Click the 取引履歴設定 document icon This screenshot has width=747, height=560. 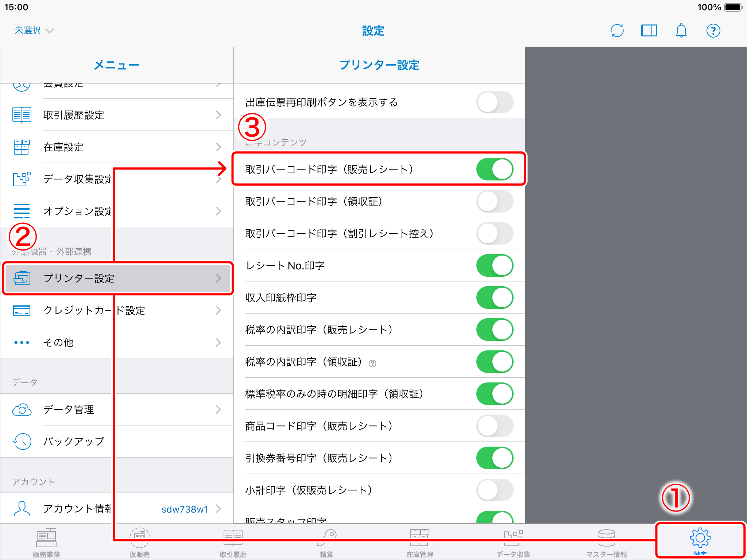click(22, 115)
